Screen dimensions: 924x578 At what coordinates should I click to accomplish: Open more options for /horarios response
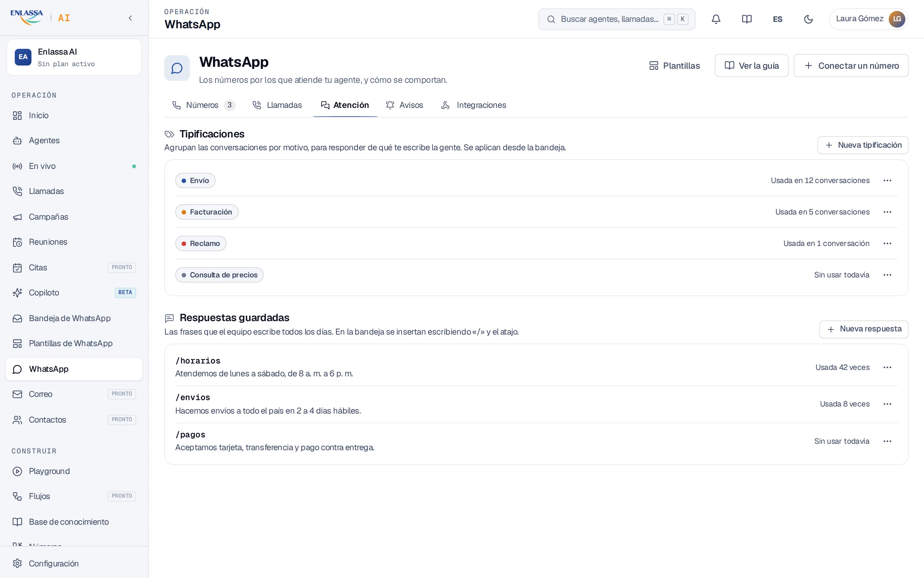pyautogui.click(x=887, y=367)
